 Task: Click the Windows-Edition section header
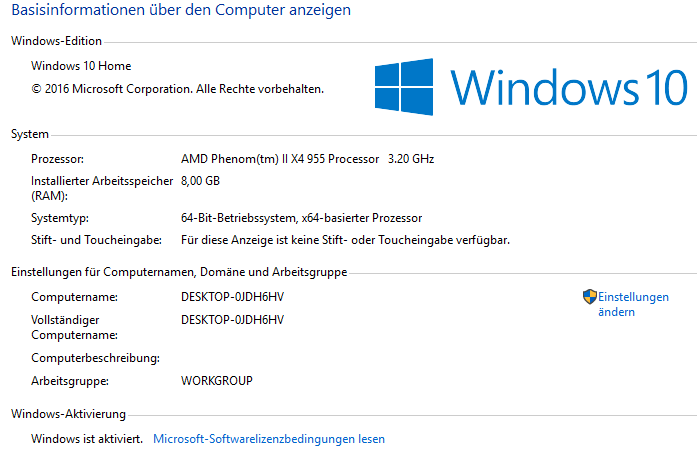coord(56,41)
